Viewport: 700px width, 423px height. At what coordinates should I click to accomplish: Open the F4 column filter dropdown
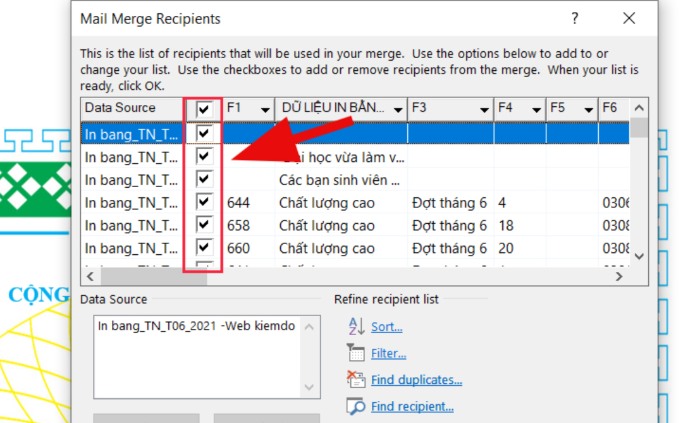coord(534,109)
